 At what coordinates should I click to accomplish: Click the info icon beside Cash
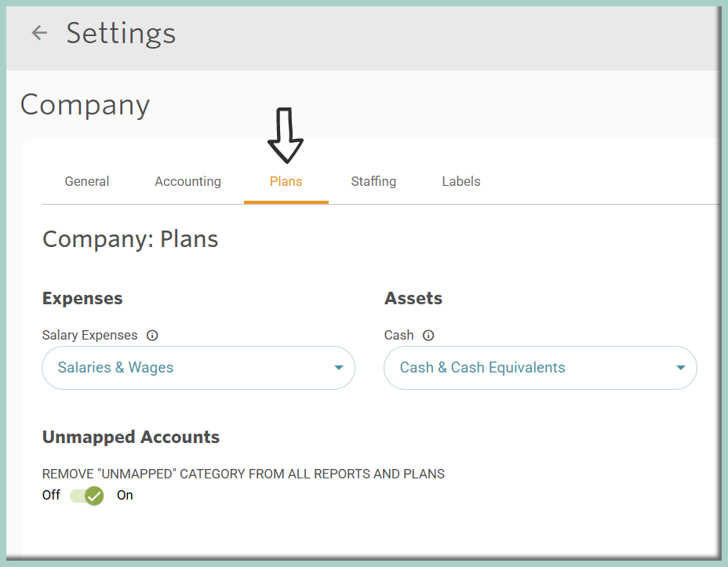[x=428, y=336]
